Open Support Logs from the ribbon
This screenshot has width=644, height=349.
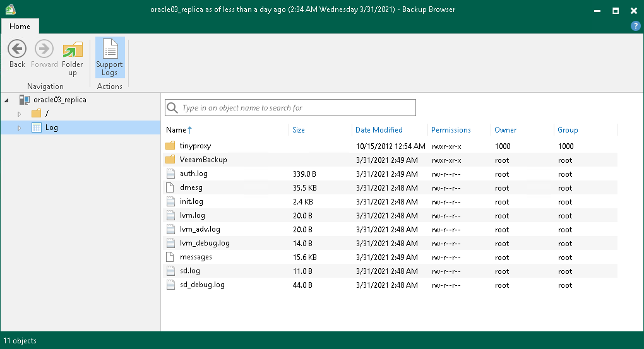[x=109, y=57]
